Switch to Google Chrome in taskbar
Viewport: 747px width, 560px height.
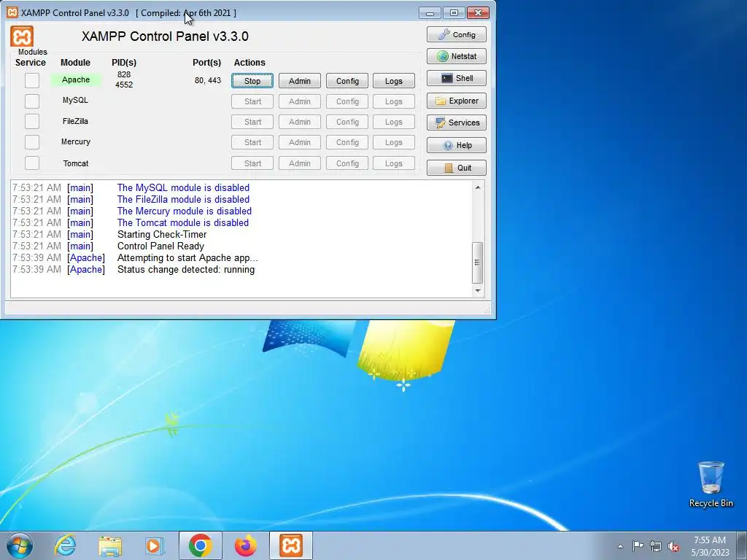pyautogui.click(x=200, y=545)
